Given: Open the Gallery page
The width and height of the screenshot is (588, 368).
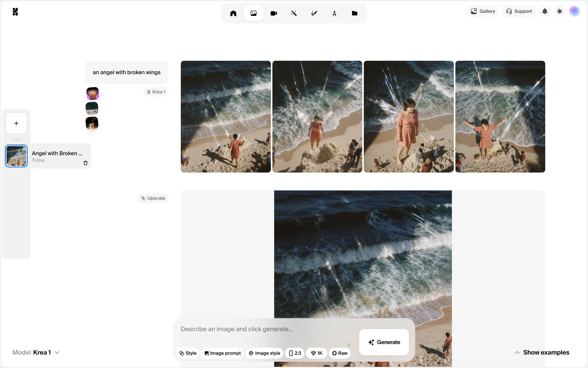Looking at the screenshot, I should [x=483, y=11].
